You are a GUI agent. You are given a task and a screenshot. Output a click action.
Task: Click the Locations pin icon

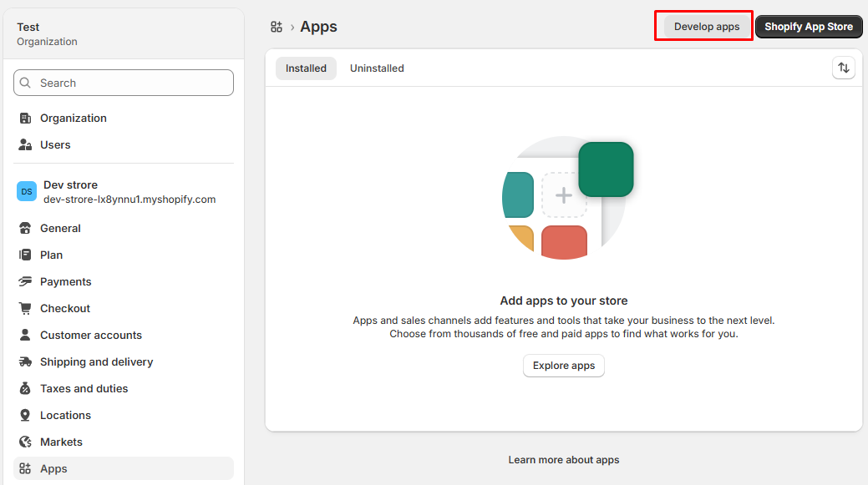(x=25, y=416)
